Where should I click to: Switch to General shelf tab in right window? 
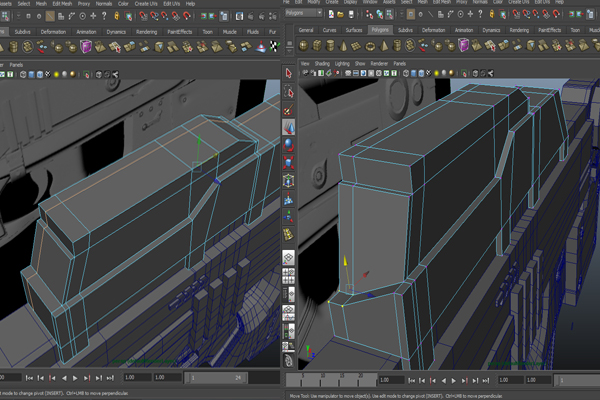pyautogui.click(x=306, y=30)
